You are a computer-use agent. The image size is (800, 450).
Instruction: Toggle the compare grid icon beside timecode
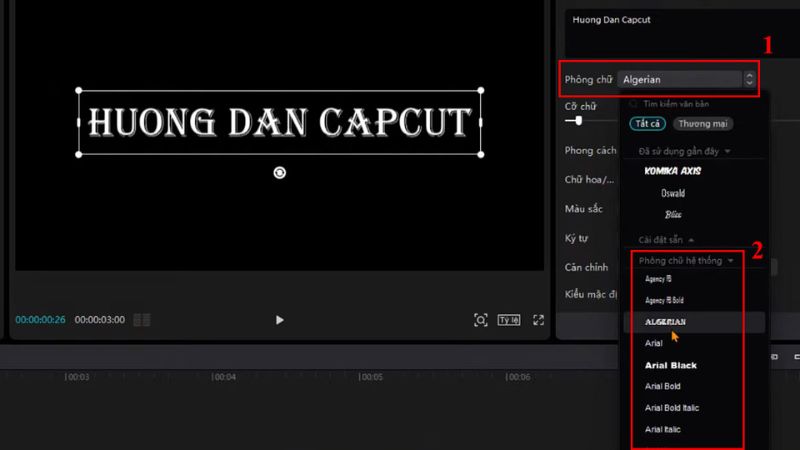[x=142, y=320]
